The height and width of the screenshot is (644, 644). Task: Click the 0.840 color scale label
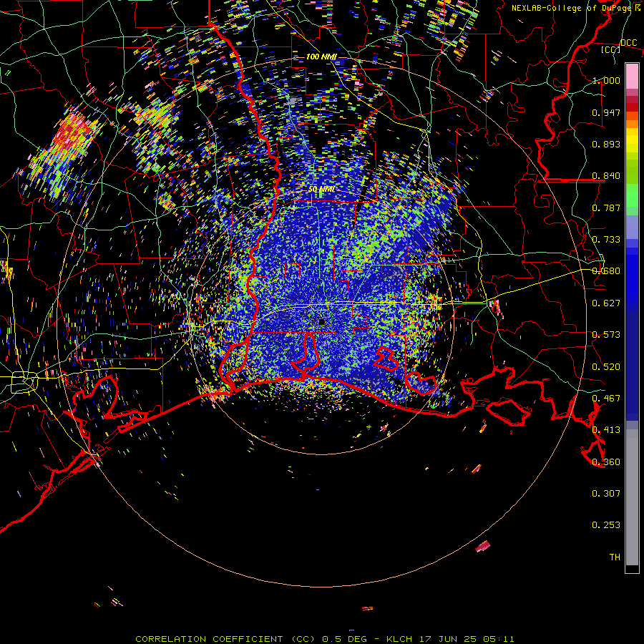pos(606,176)
